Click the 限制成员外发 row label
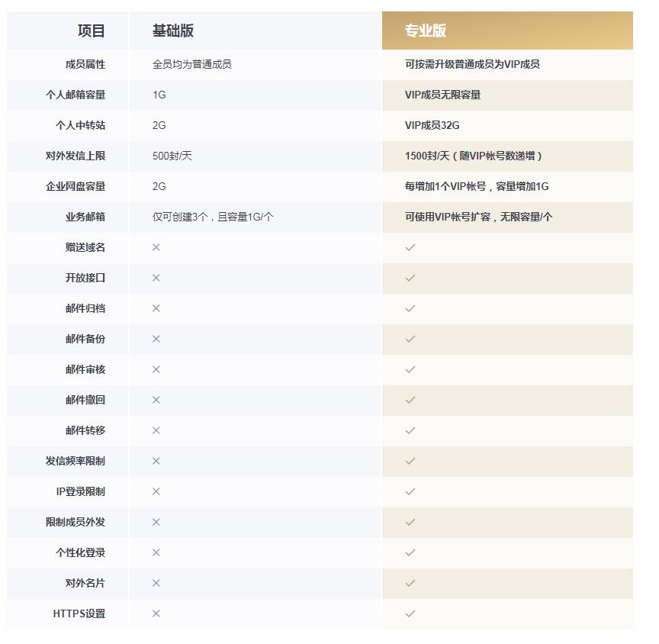 (76, 522)
